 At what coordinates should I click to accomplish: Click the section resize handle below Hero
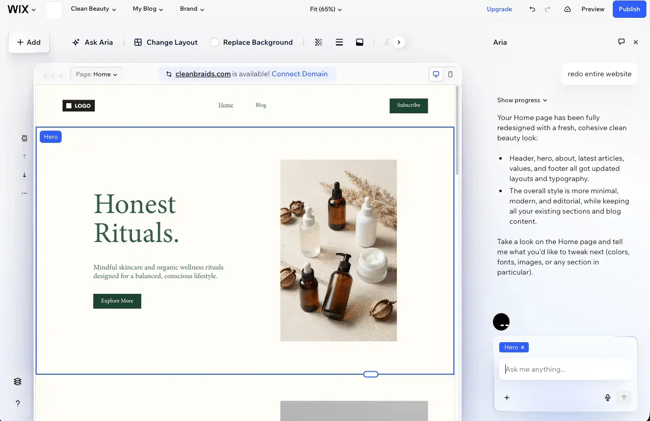pyautogui.click(x=371, y=374)
